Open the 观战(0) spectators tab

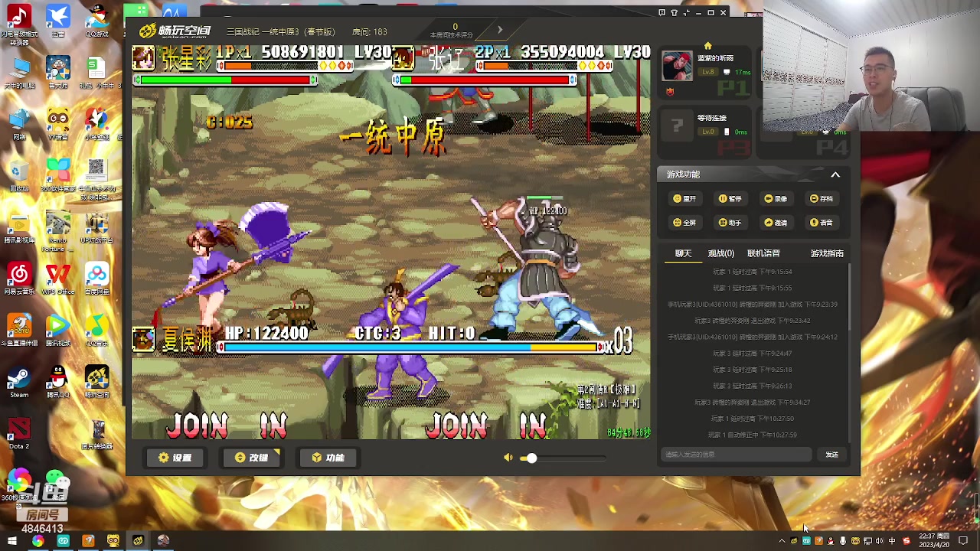720,253
